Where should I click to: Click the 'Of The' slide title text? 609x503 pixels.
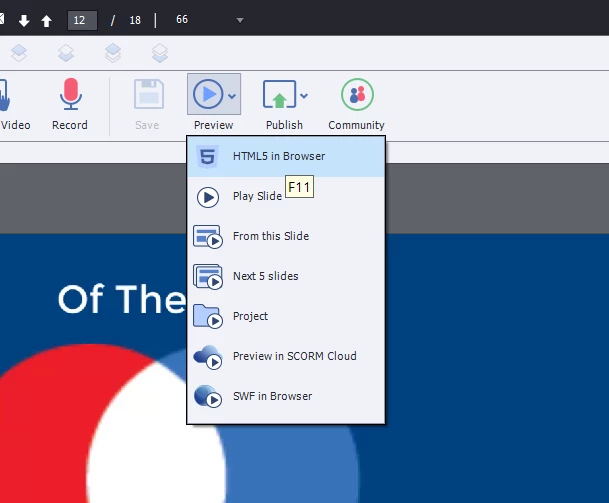click(122, 299)
